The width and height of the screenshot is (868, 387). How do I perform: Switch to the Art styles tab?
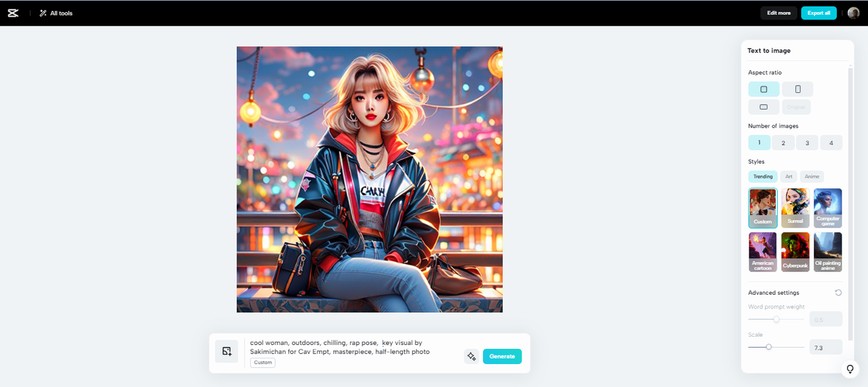click(789, 177)
